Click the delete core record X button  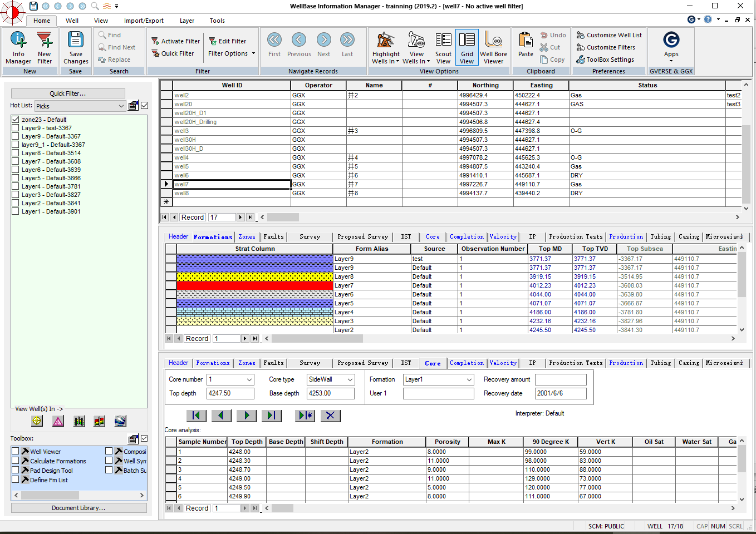[x=330, y=416]
